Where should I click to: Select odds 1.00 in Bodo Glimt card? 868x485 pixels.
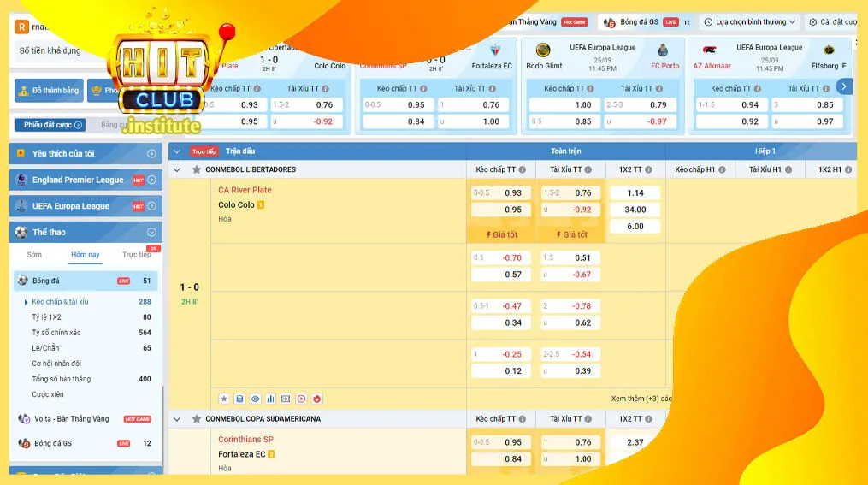pos(564,104)
